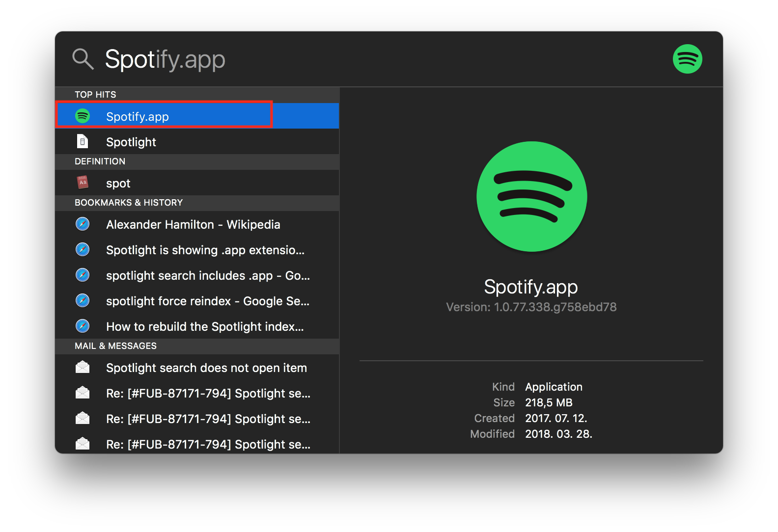Screen dimensions: 778x532
Task: Click the 218,5 MB size value
Action: pos(549,402)
